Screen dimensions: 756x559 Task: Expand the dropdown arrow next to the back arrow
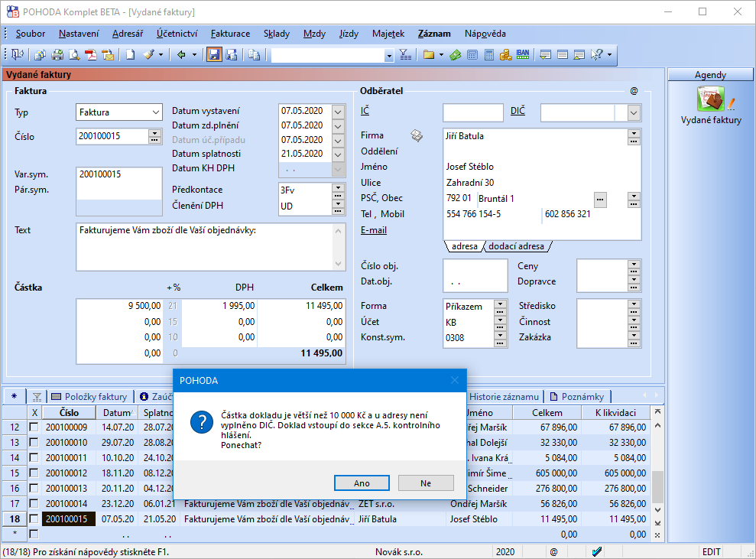tap(195, 55)
